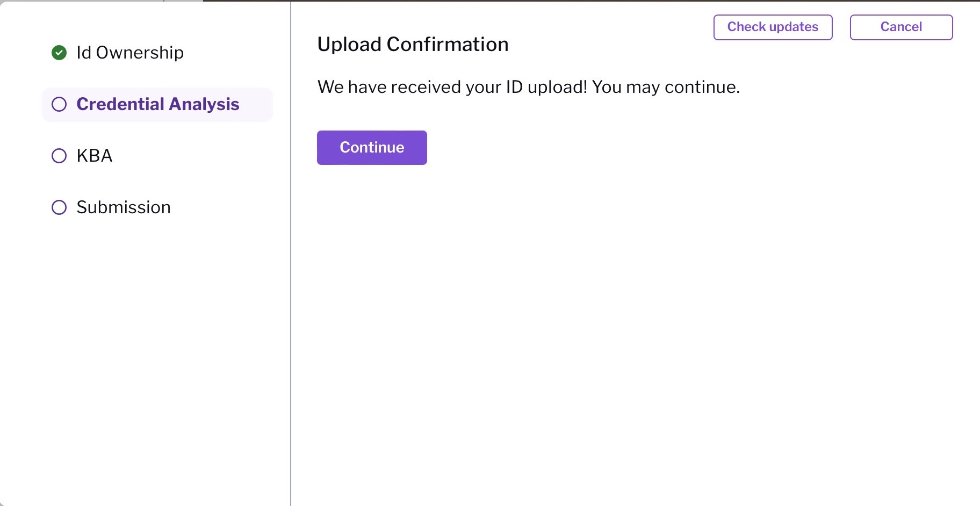Viewport: 980px width, 506px height.
Task: Click the word 'Confirmation' in the page title
Action: 448,45
